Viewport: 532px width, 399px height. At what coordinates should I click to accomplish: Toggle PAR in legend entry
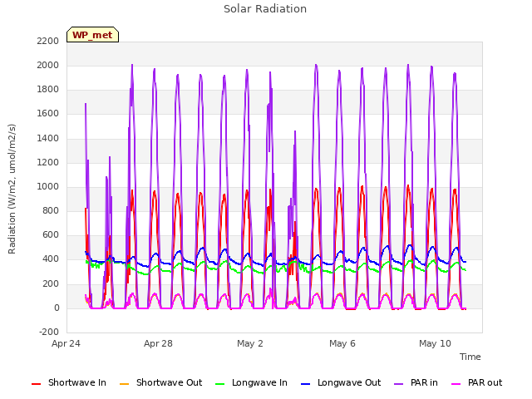(416, 382)
